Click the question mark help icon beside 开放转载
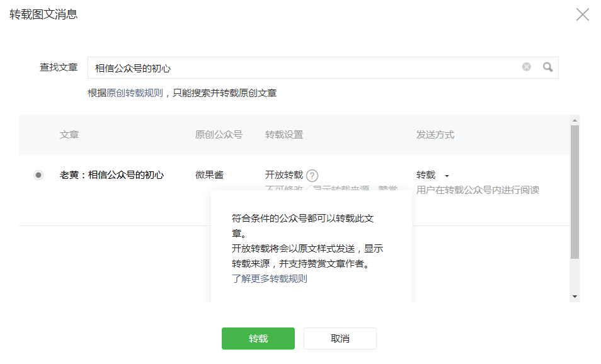Image resolution: width=601 pixels, height=364 pixels. (x=312, y=176)
